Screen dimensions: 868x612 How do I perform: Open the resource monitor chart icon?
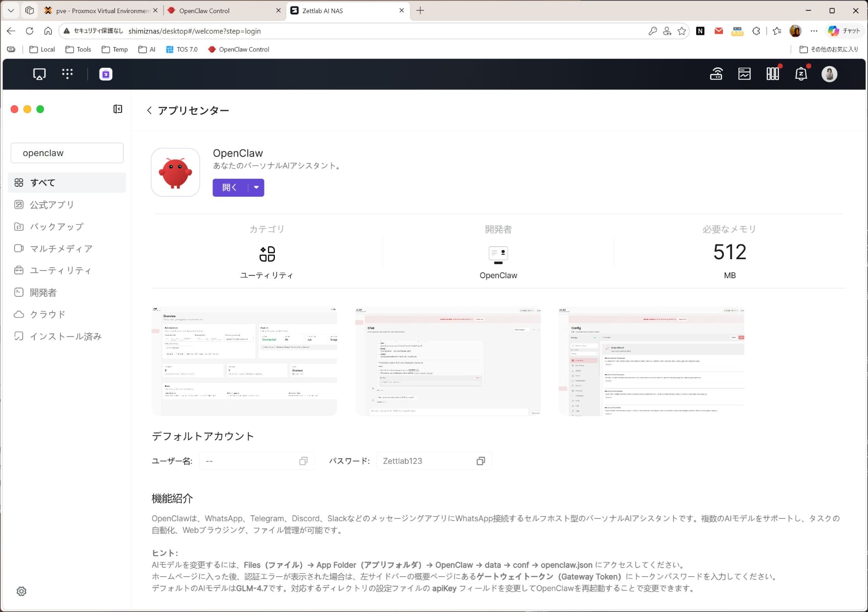tap(745, 74)
